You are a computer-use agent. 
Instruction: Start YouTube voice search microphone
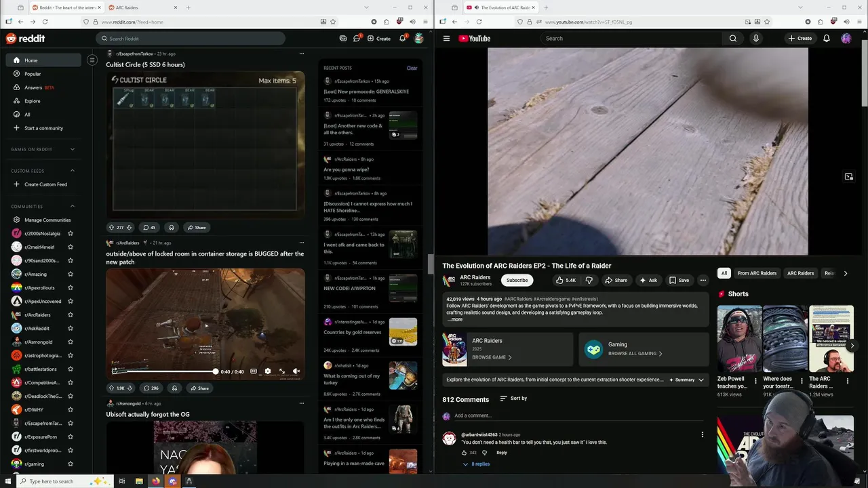[x=755, y=39]
